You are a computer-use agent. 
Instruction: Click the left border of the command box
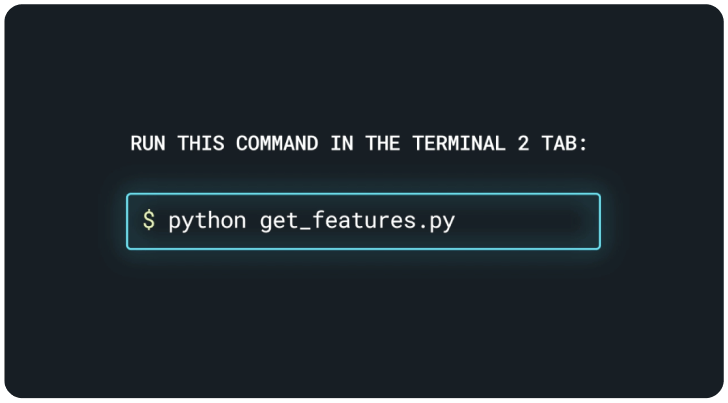(x=127, y=221)
